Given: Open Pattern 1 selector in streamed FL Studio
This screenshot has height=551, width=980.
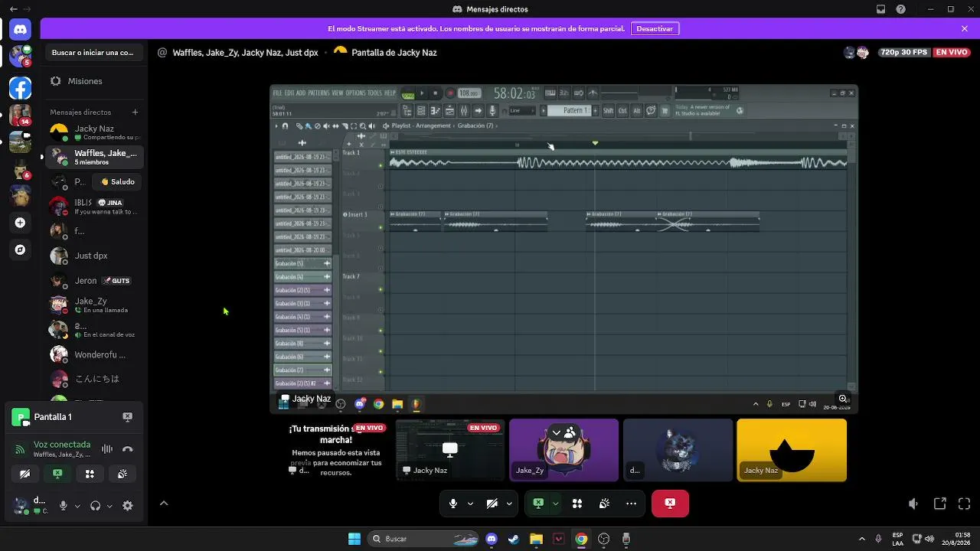Looking at the screenshot, I should tap(570, 110).
